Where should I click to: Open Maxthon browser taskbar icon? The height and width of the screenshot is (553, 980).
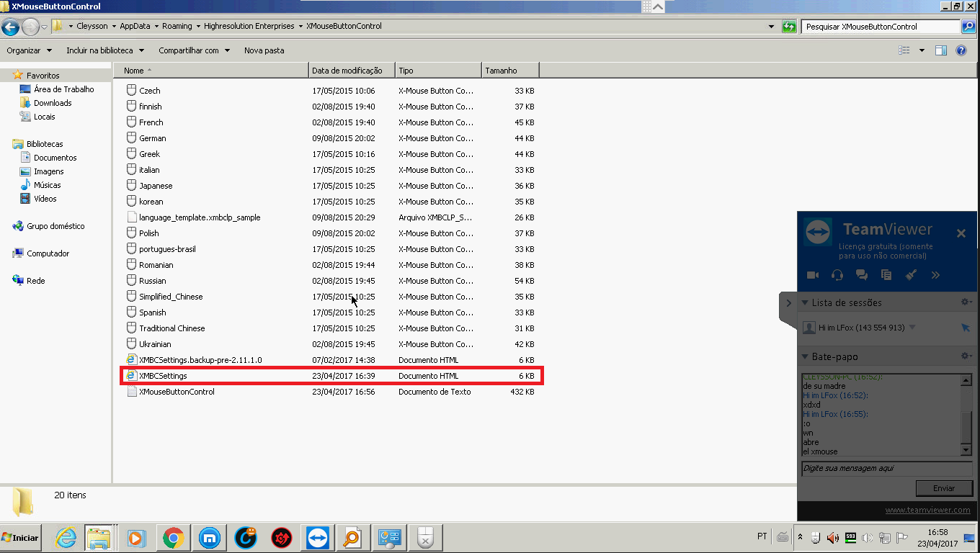click(209, 538)
